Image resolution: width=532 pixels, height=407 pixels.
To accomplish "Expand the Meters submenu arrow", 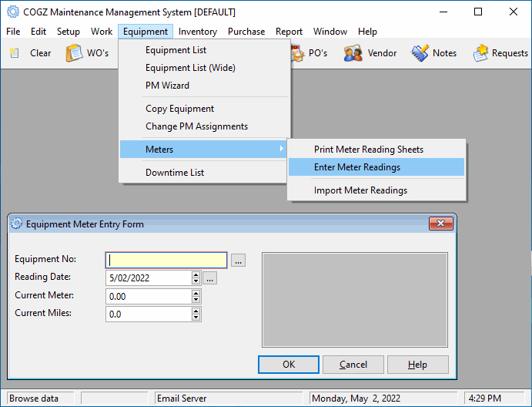I will pos(281,149).
